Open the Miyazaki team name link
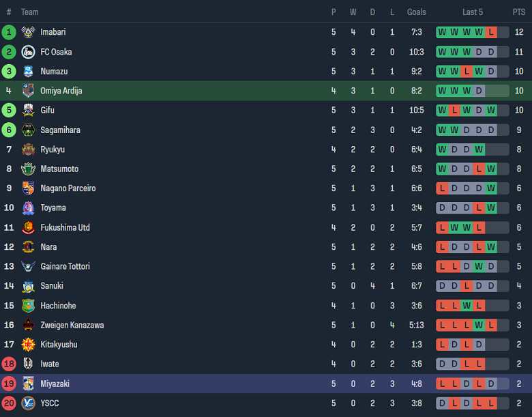This screenshot has width=532, height=417. [x=55, y=384]
